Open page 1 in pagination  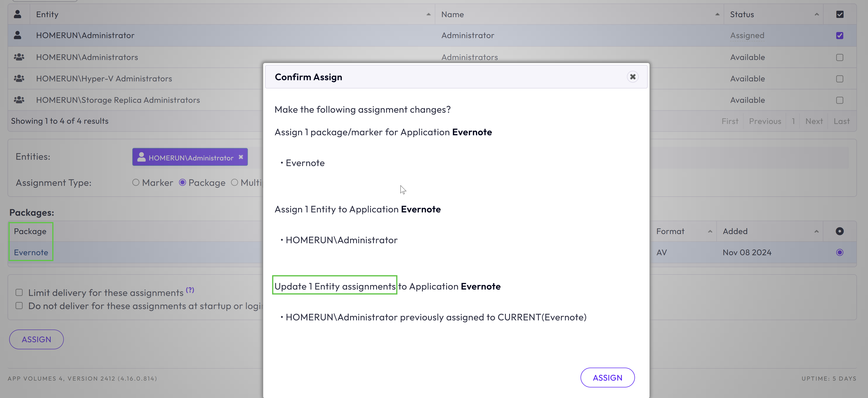(793, 121)
